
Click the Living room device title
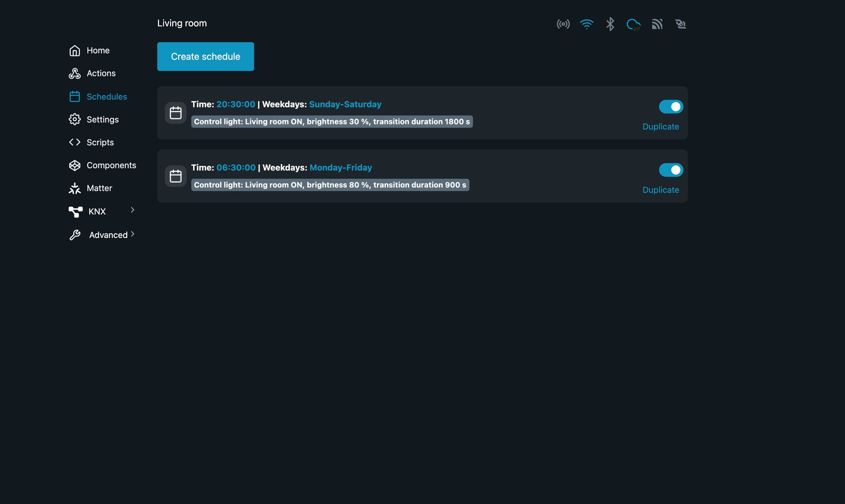tap(182, 23)
